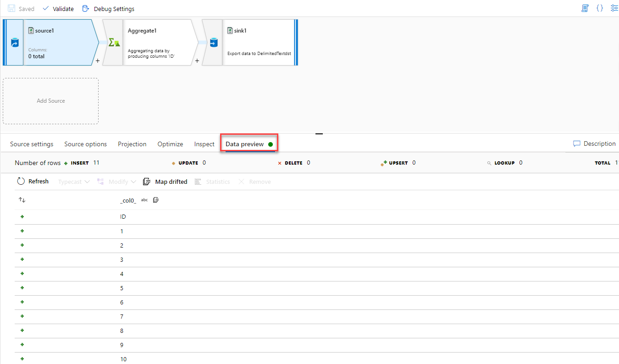Click the Map drifted toolbar button
The height and width of the screenshot is (364, 619).
165,182
